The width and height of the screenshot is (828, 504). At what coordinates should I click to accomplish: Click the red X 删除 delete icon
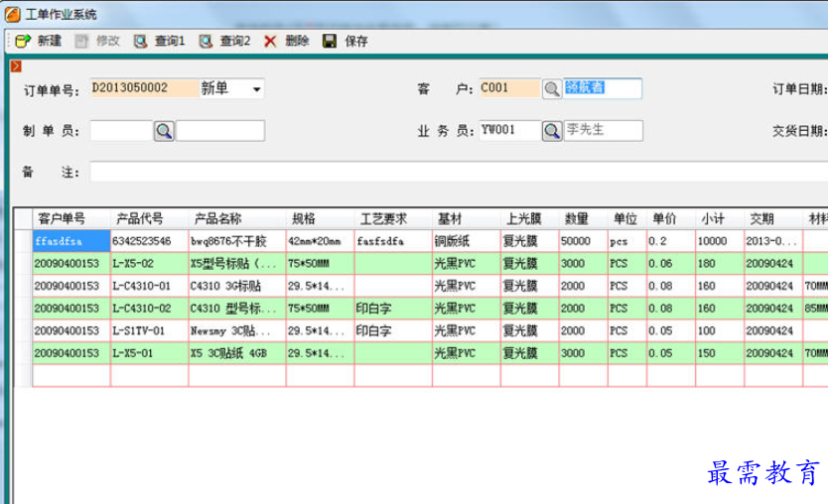(x=270, y=41)
